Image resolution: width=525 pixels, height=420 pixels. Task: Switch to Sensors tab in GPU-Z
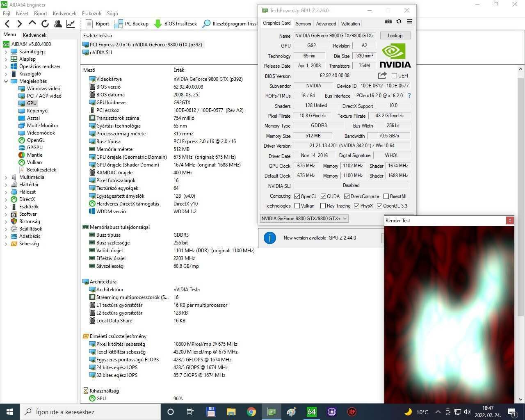point(304,24)
